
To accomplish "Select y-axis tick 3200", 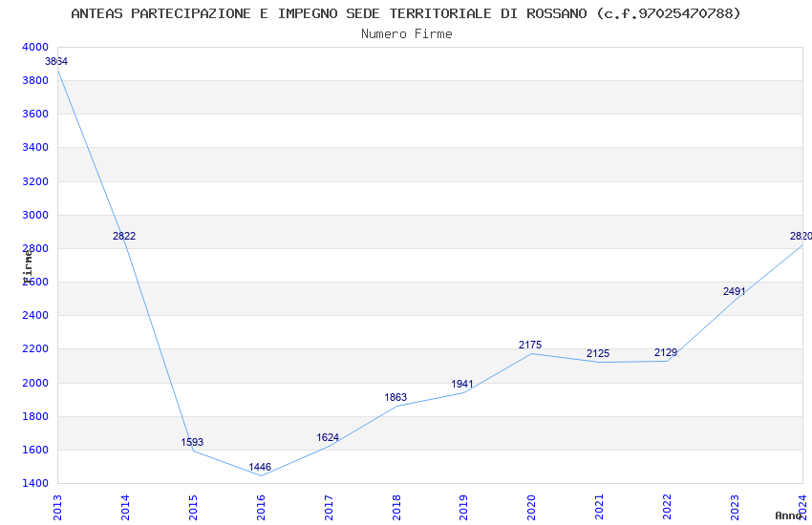I will tap(35, 181).
